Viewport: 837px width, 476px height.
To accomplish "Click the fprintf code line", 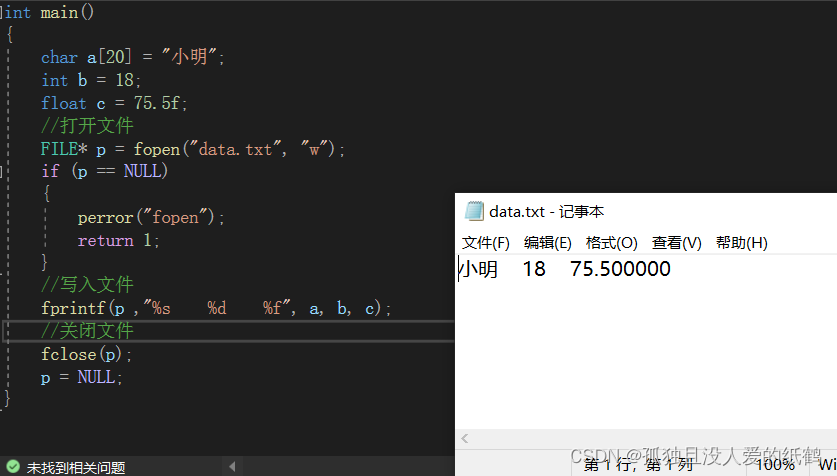I will coord(216,308).
